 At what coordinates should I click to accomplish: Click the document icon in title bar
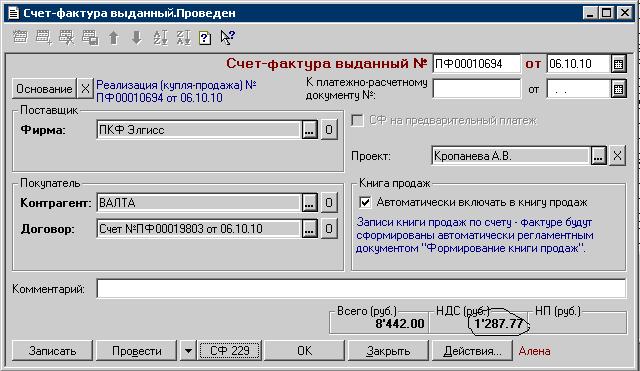pyautogui.click(x=13, y=13)
